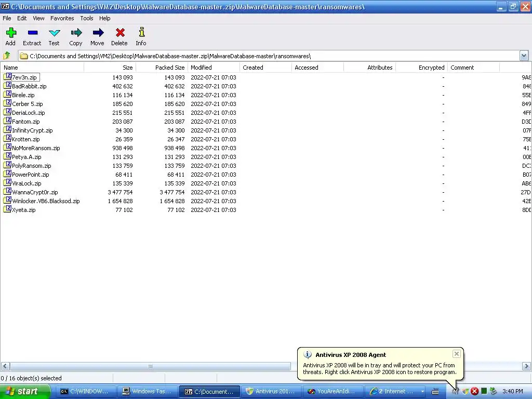Click the Birele.zip archive icon
Screen dimensions: 532x399
pos(7,95)
